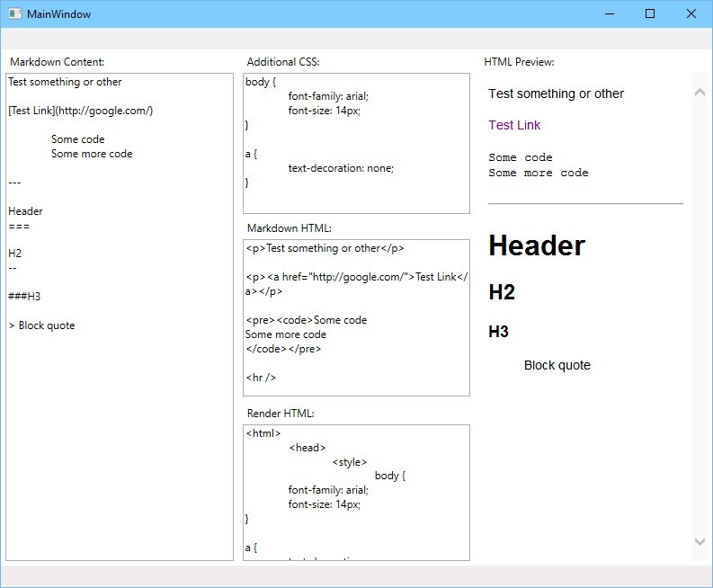The image size is (713, 588).
Task: Click the '<style>' line in Render HTML
Action: [349, 462]
